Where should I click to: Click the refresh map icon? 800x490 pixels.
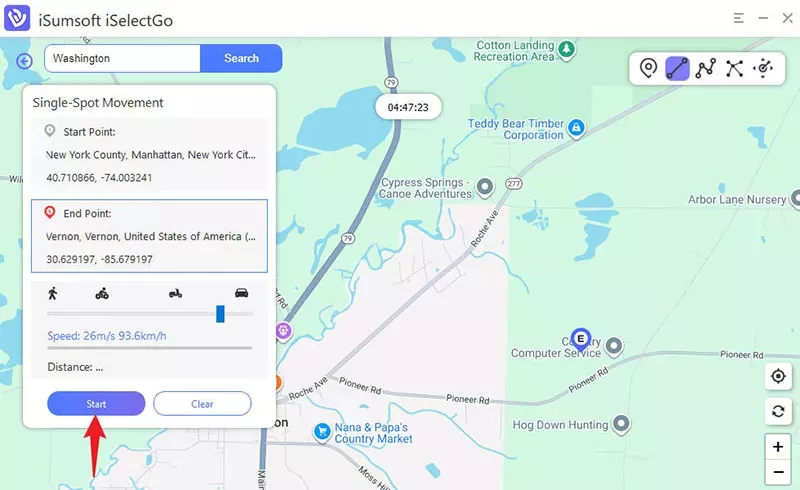click(778, 411)
